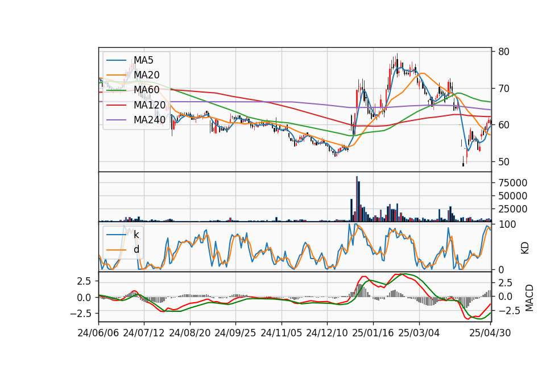Click the price axis value 50
Image resolution: width=546 pixels, height=392 pixels.
tap(504, 162)
